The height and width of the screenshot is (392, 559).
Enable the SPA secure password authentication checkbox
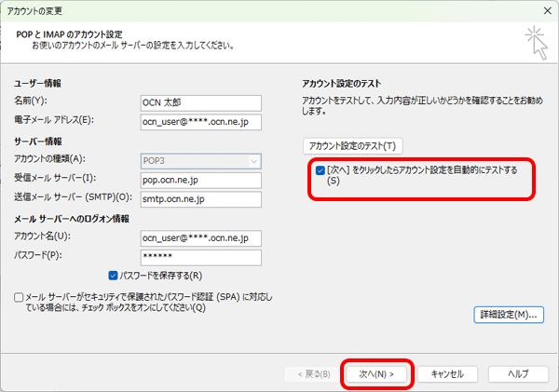pyautogui.click(x=20, y=297)
